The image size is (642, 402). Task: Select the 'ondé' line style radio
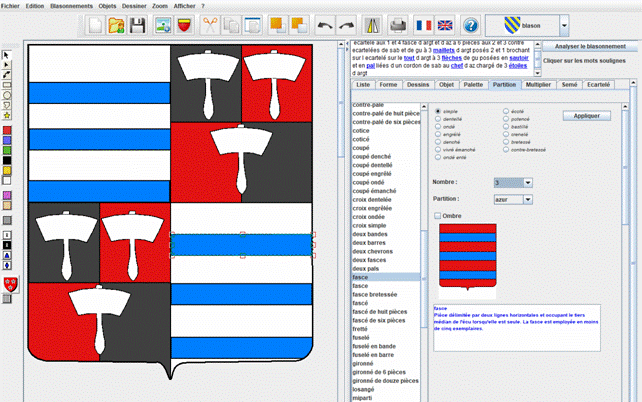(438, 126)
